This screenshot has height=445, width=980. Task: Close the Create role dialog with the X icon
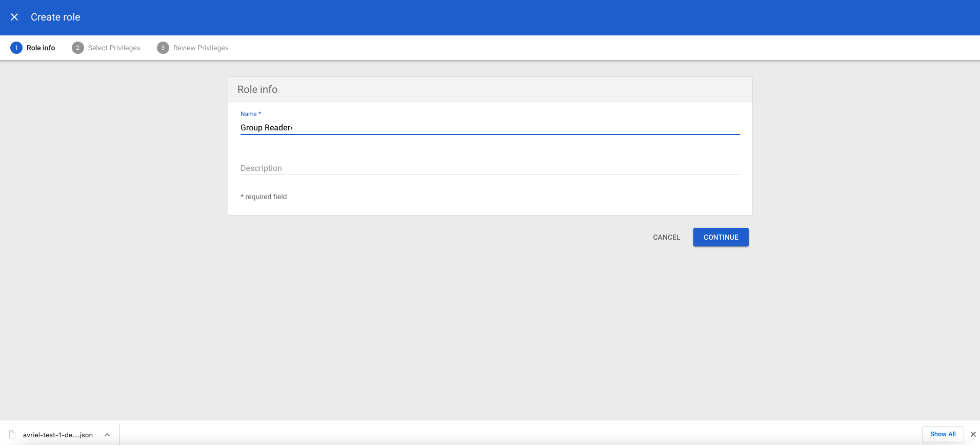coord(14,17)
